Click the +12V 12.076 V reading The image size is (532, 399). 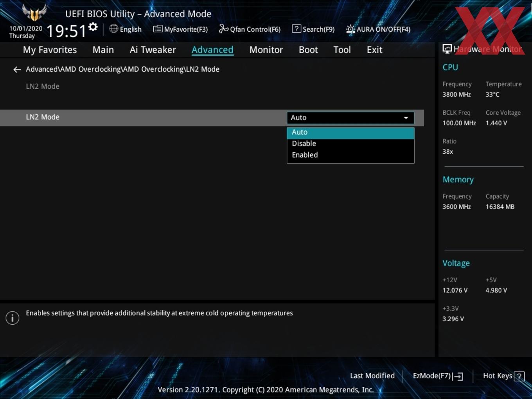[455, 290]
